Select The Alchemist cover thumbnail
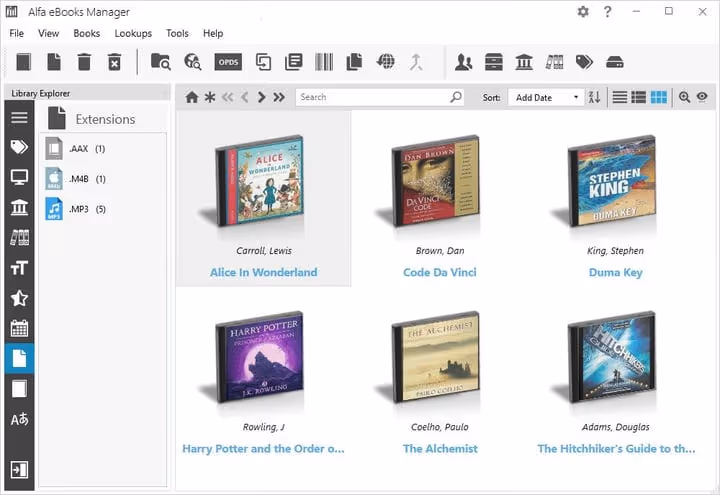 click(x=434, y=357)
